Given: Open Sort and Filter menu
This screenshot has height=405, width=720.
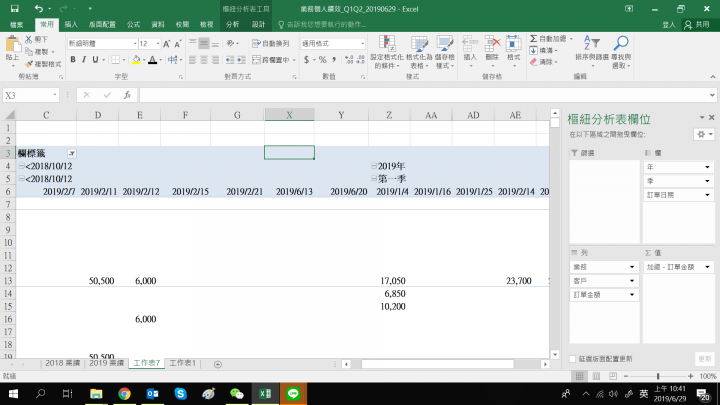Looking at the screenshot, I should point(592,51).
